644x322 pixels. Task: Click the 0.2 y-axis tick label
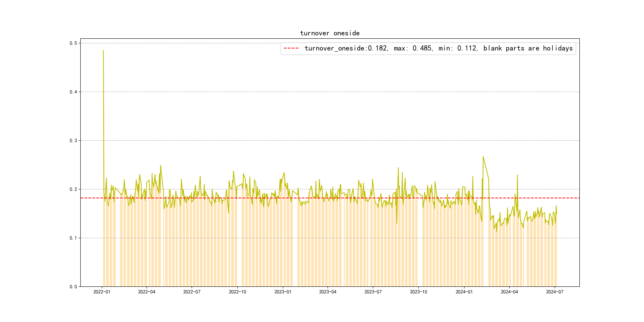pyautogui.click(x=73, y=189)
